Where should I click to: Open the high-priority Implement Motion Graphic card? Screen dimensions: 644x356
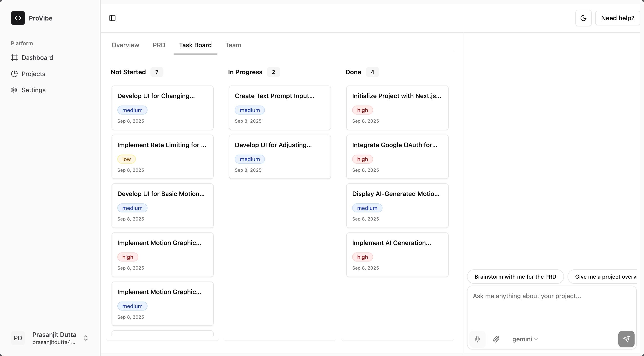coord(163,255)
